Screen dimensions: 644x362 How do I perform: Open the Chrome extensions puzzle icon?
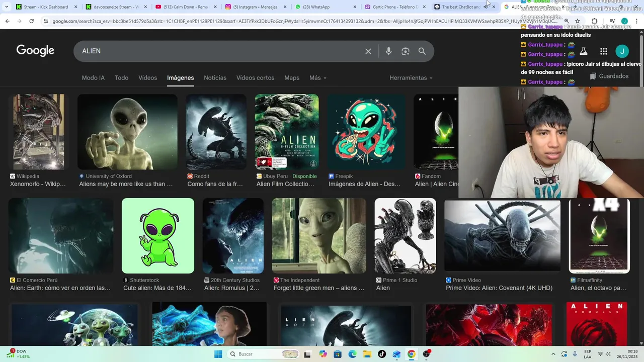[594, 21]
